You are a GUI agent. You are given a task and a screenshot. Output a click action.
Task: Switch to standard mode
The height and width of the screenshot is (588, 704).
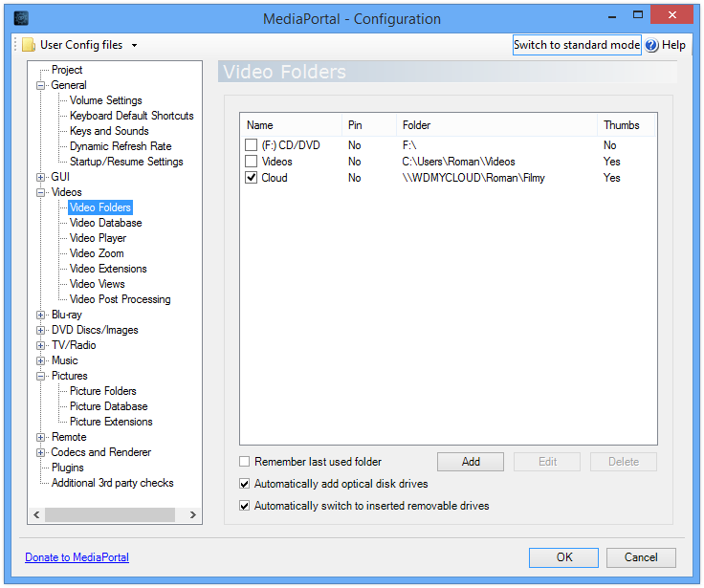click(577, 45)
